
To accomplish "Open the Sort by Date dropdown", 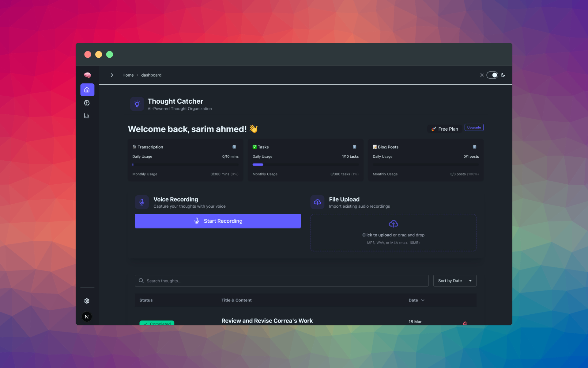I will point(454,281).
